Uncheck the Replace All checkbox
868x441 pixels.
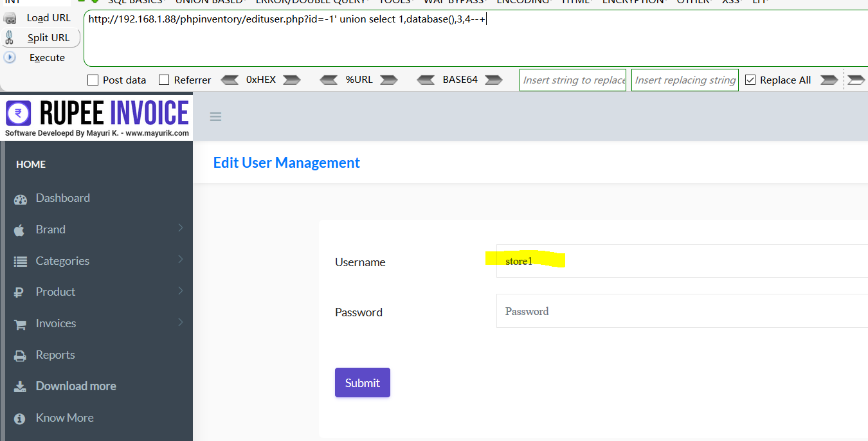click(x=750, y=80)
